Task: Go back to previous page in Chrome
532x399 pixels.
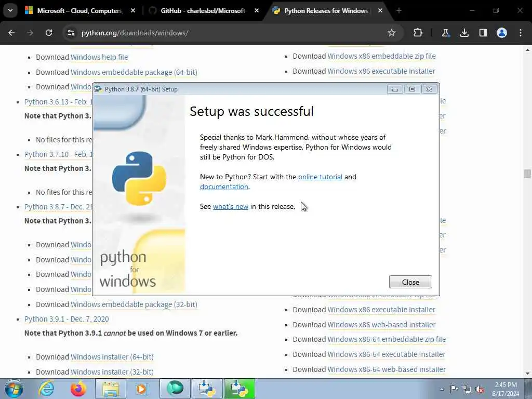Action: tap(11, 33)
